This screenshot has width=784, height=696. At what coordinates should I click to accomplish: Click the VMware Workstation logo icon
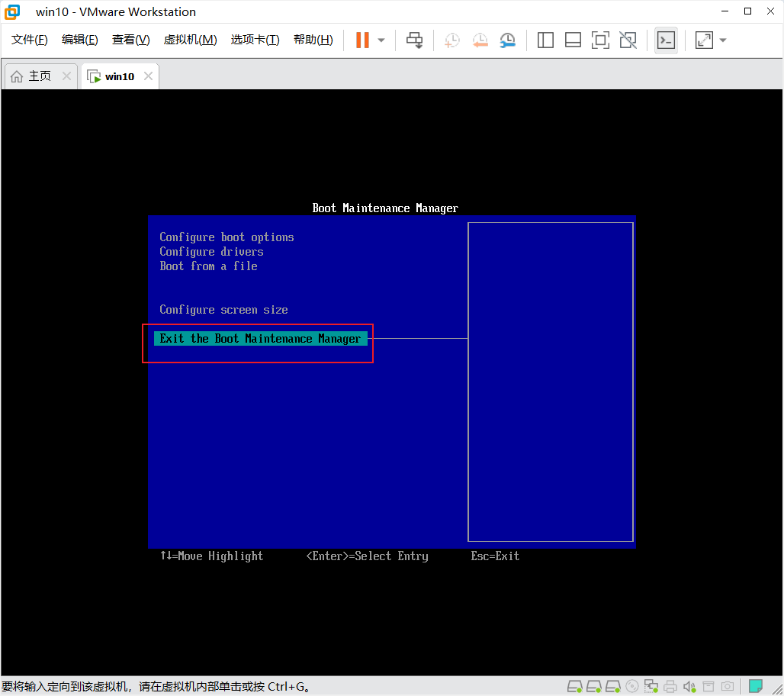(12, 11)
